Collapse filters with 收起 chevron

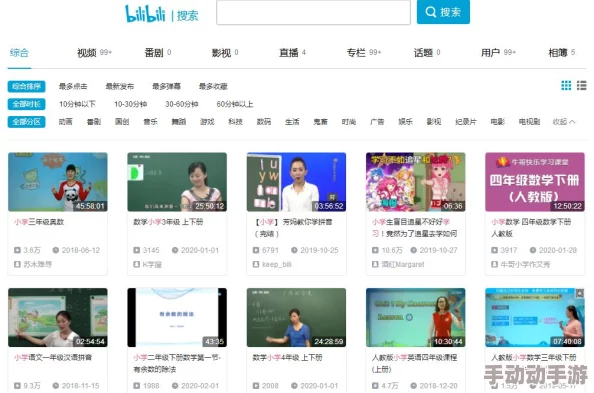click(x=564, y=122)
